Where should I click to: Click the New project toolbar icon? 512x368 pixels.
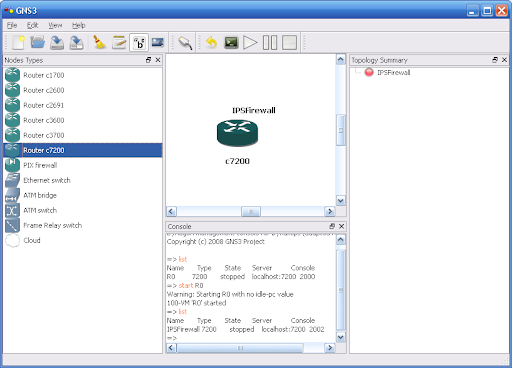[x=18, y=43]
